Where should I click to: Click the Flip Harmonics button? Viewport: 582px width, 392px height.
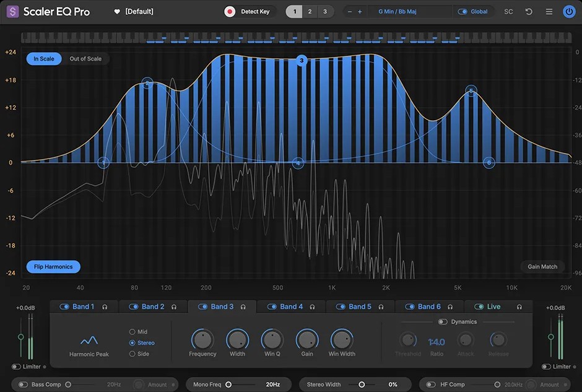[x=53, y=266]
